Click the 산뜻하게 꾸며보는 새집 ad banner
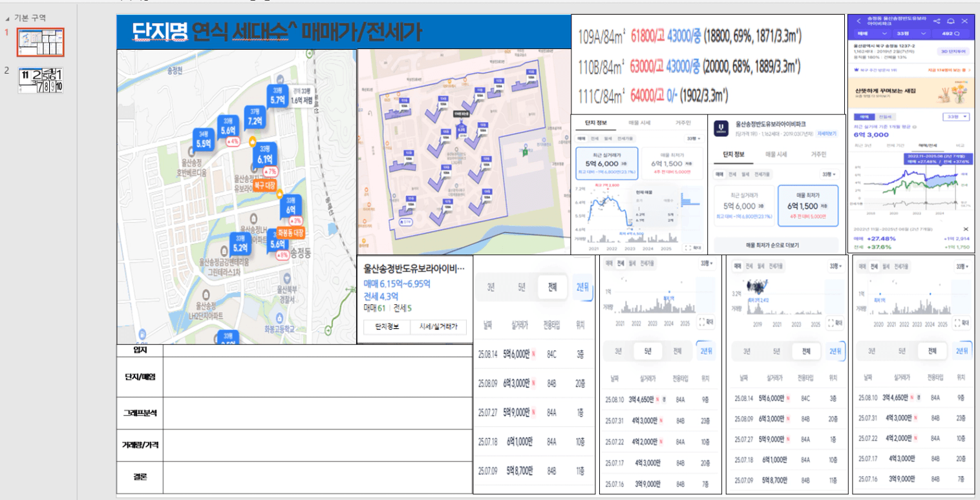 [x=911, y=92]
